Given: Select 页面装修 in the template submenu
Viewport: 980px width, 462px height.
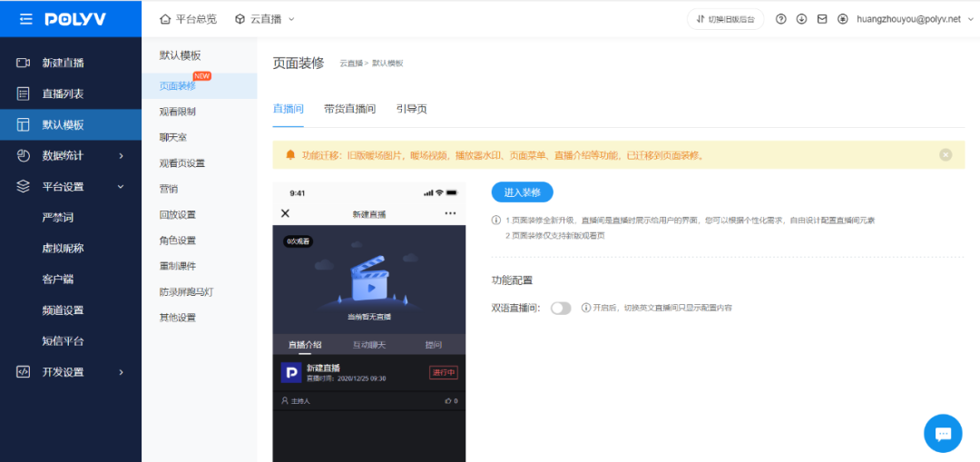Looking at the screenshot, I should [178, 86].
